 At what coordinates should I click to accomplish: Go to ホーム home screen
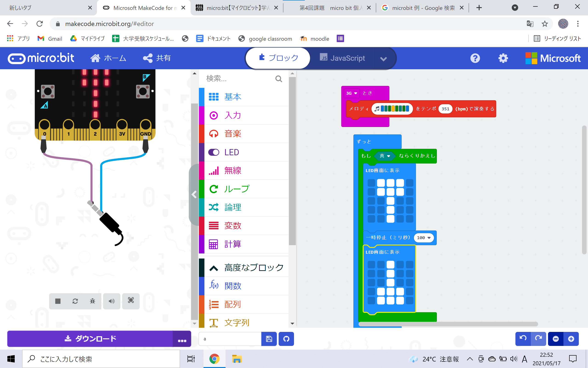coord(108,58)
